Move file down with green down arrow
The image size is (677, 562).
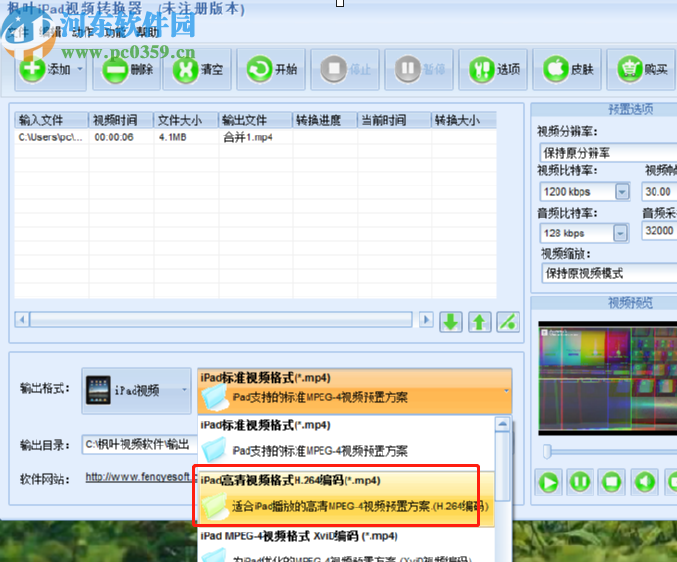coord(451,322)
